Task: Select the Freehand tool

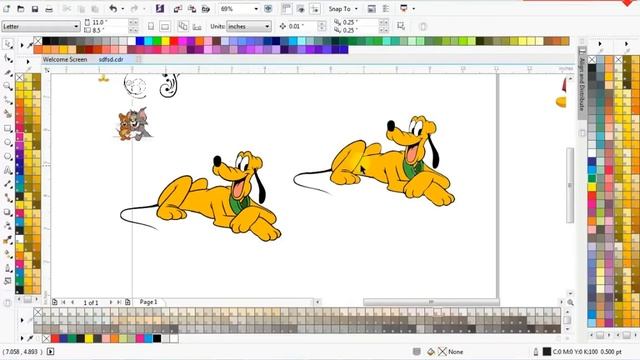Action: (x=8, y=100)
